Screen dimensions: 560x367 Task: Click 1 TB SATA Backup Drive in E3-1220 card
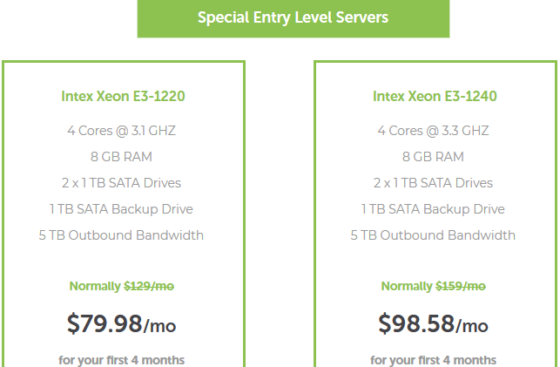click(x=121, y=209)
